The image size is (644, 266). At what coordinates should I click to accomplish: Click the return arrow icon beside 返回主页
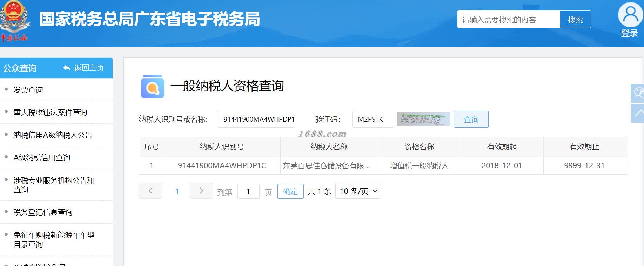click(67, 68)
